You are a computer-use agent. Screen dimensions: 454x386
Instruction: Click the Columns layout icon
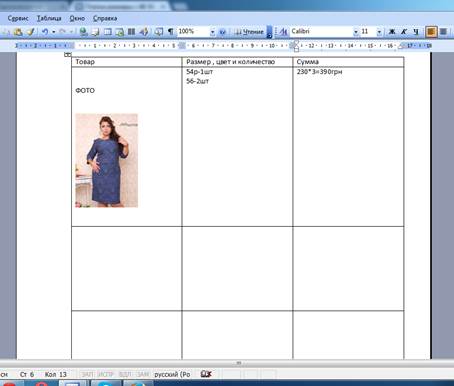click(132, 32)
